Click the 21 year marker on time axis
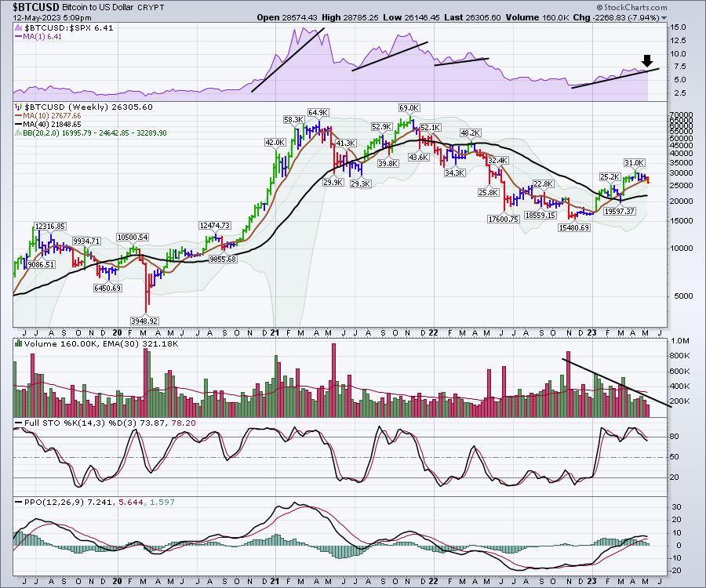Image resolution: width=706 pixels, height=588 pixels. [275, 332]
